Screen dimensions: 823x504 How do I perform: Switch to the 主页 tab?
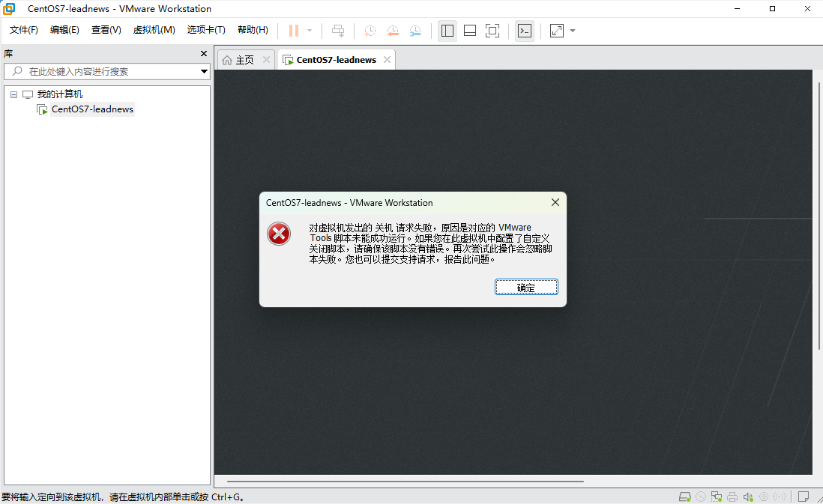[244, 60]
